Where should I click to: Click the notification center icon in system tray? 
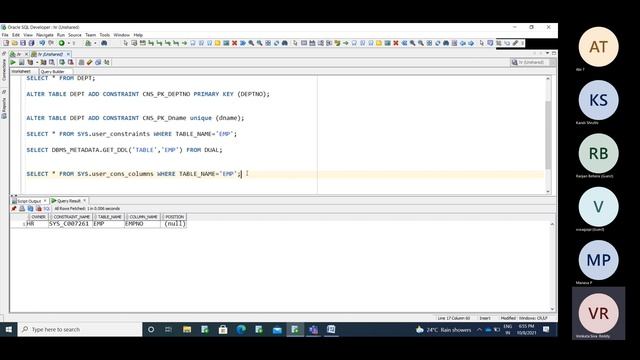point(546,329)
